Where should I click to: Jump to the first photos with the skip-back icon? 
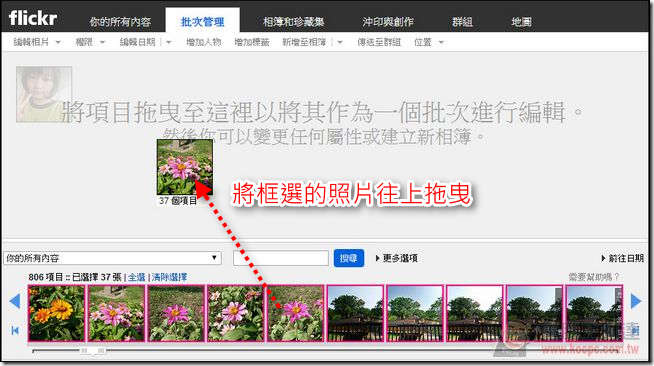pyautogui.click(x=15, y=331)
